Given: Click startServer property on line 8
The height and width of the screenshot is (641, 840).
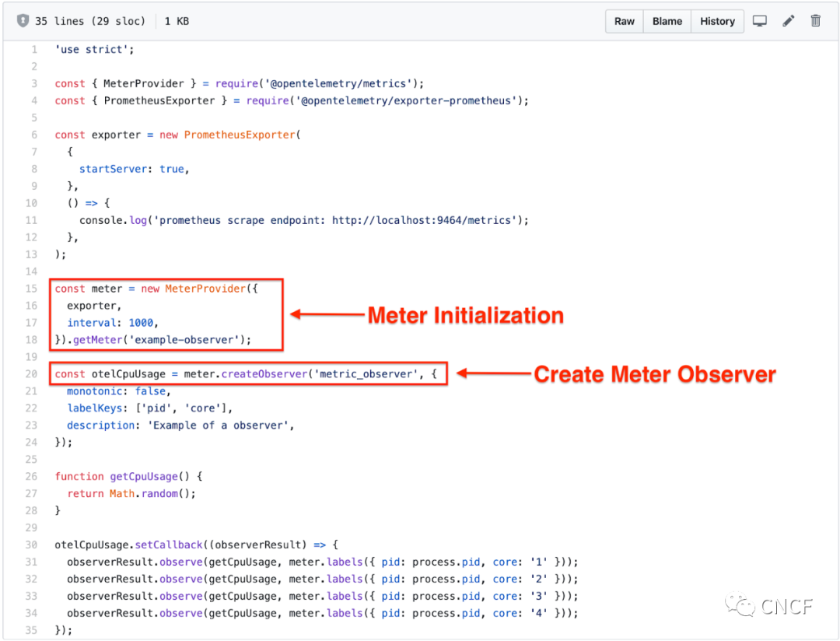Looking at the screenshot, I should click(113, 170).
